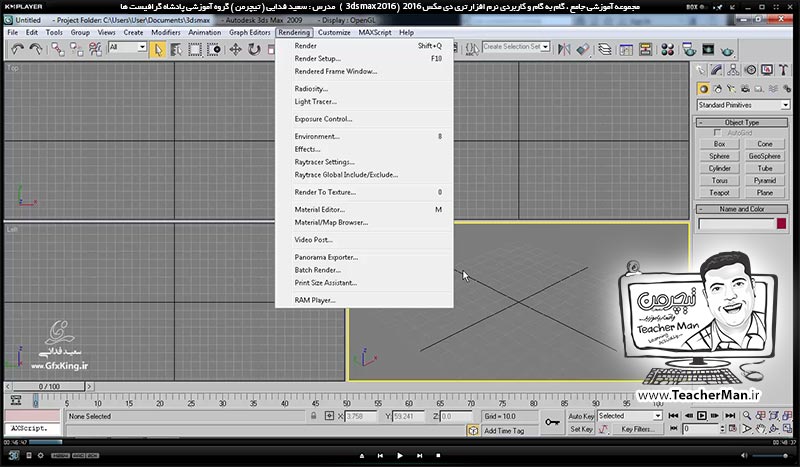Click the Quick Render teapot icon
The image size is (800, 467).
coord(728,50)
